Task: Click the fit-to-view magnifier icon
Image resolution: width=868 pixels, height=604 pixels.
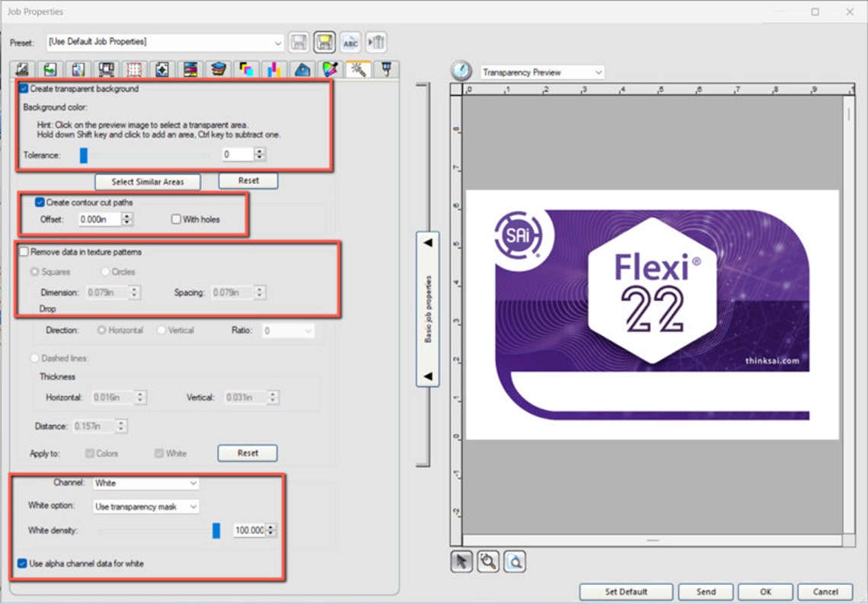Action: [515, 561]
